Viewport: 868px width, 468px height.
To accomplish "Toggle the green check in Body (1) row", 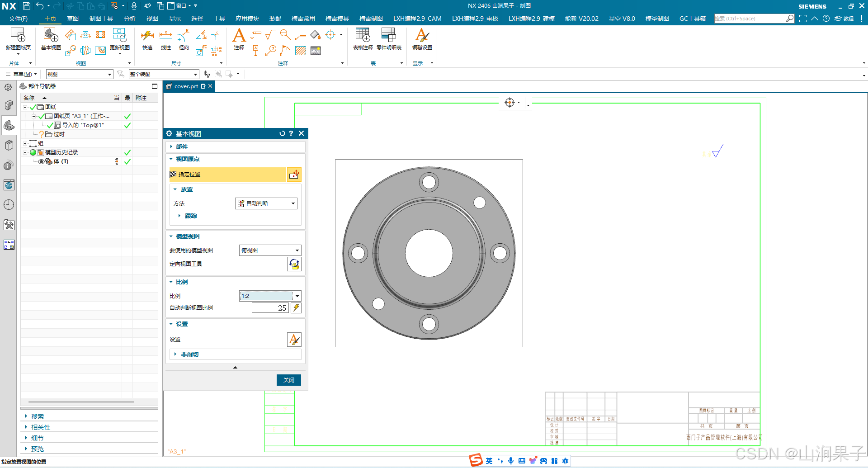I will [x=127, y=161].
